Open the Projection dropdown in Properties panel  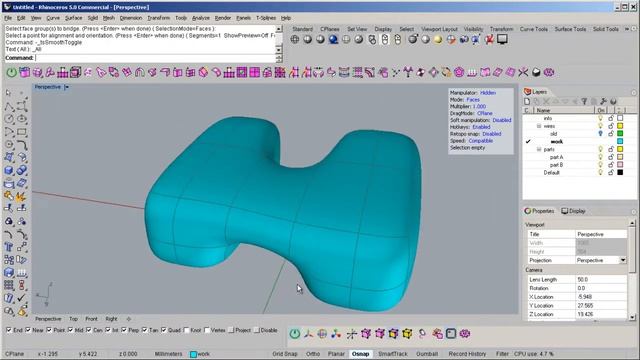[x=623, y=260]
